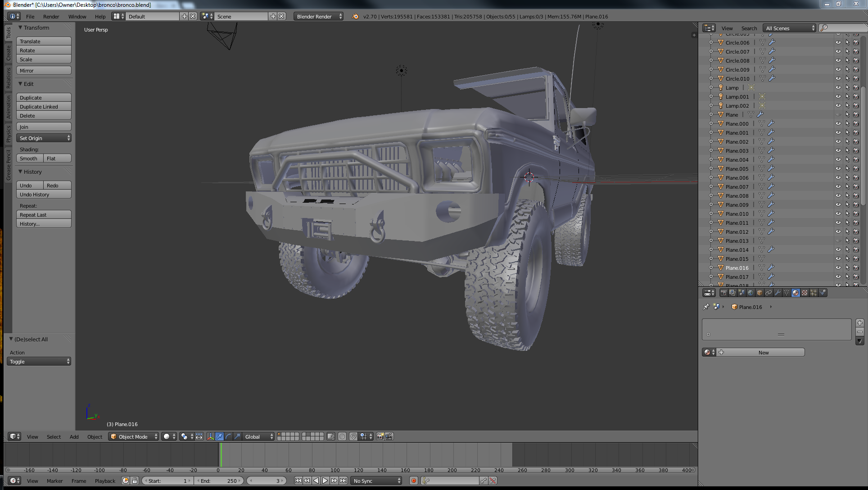Open the Toggle action dropdown
This screenshot has height=490, width=868.
pyautogui.click(x=39, y=361)
